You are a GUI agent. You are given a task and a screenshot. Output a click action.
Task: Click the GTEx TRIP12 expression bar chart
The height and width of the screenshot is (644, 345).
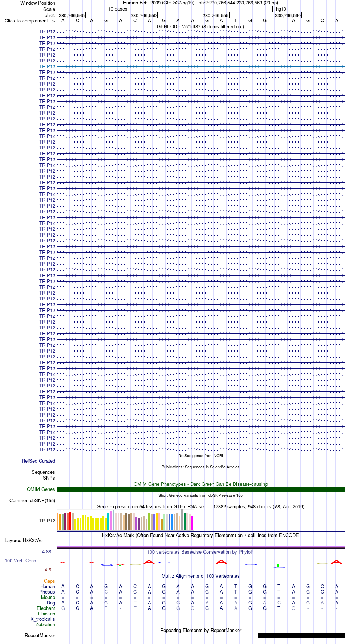click(125, 521)
